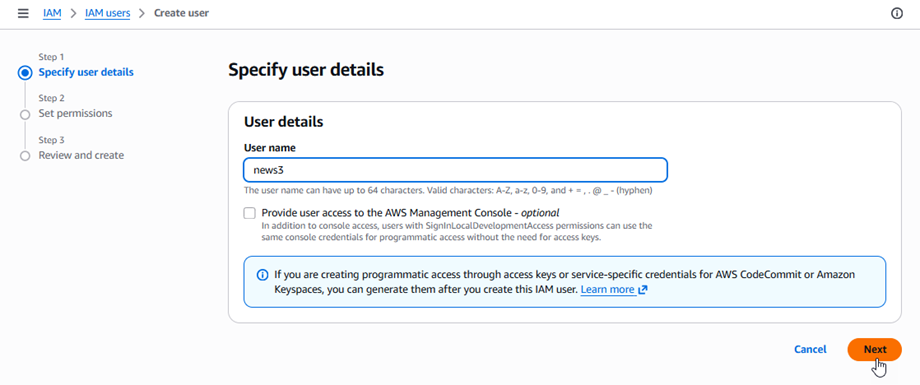The width and height of the screenshot is (920, 385).
Task: Click the info icon in blue notice
Action: pos(262,275)
